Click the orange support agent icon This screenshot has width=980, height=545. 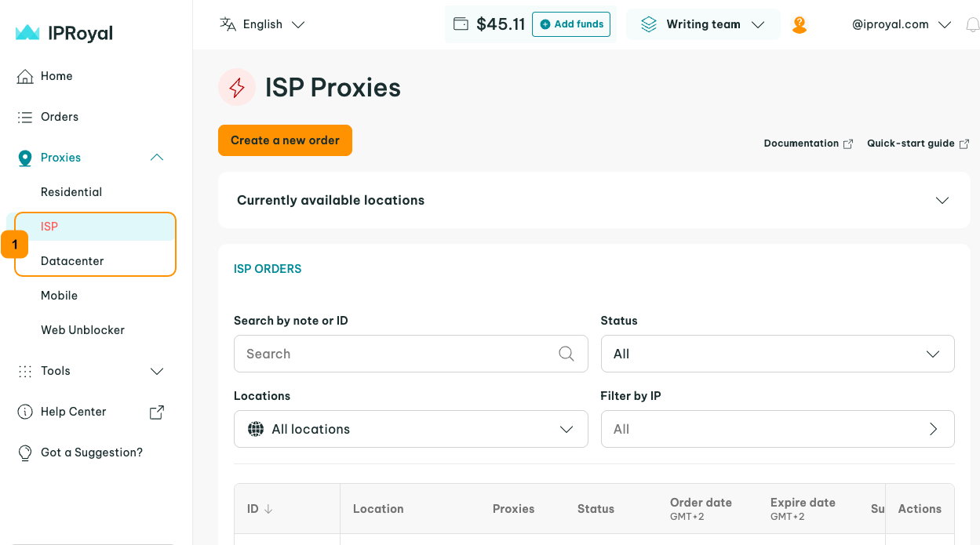pos(800,25)
